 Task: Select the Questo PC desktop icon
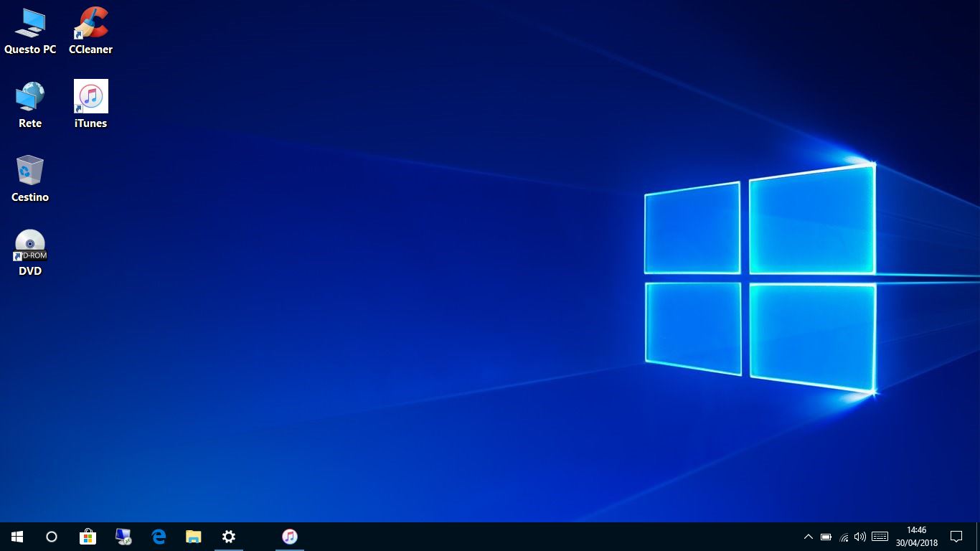coord(30,32)
